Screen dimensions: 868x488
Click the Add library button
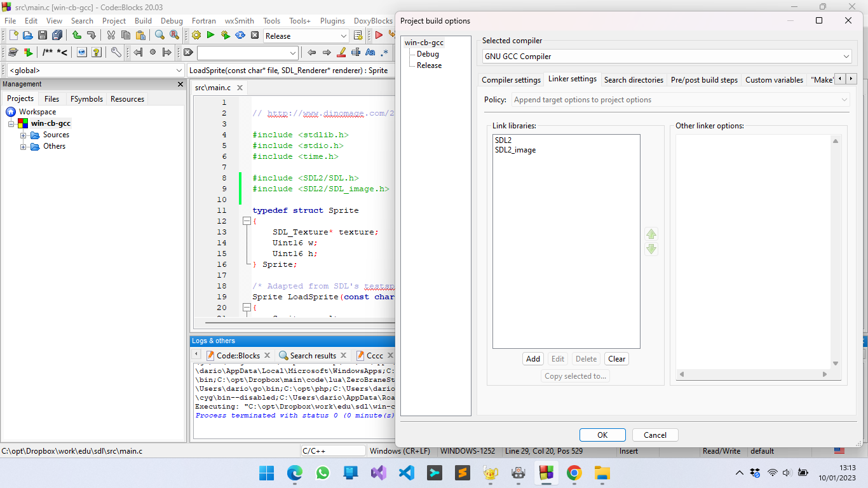[x=533, y=359]
